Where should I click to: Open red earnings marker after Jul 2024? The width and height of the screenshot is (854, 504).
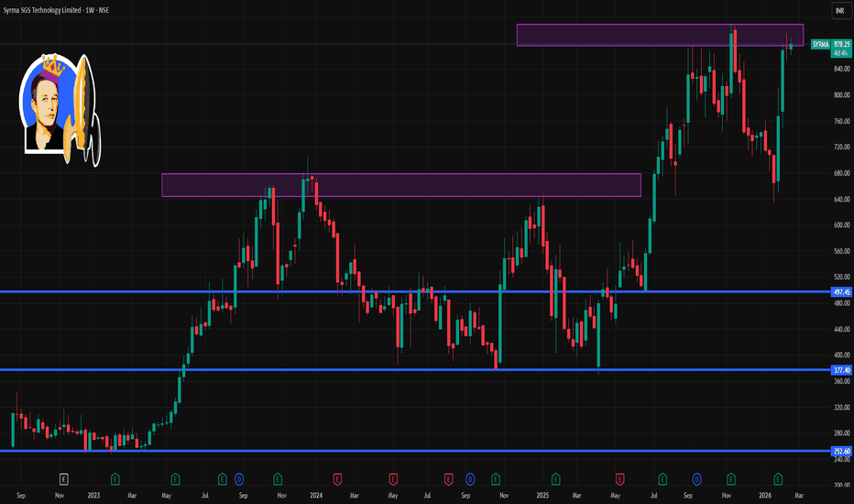pyautogui.click(x=448, y=479)
